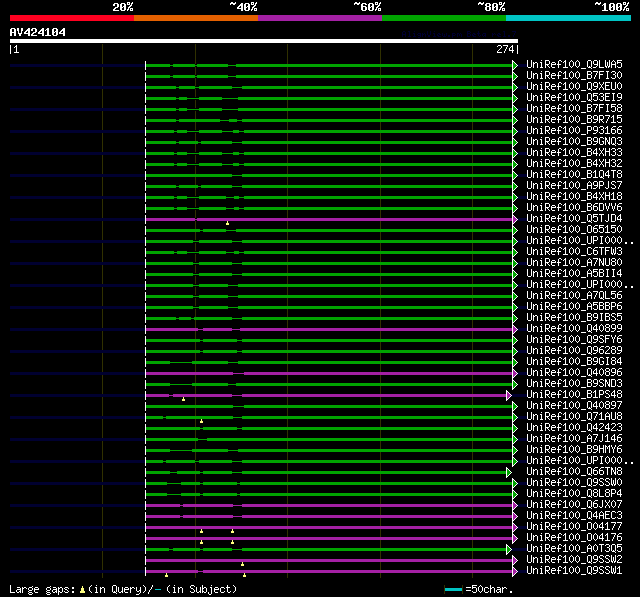Click the UniRef100_Q40896 label
Viewport: 640px width, 597px height.
pyautogui.click(x=574, y=373)
